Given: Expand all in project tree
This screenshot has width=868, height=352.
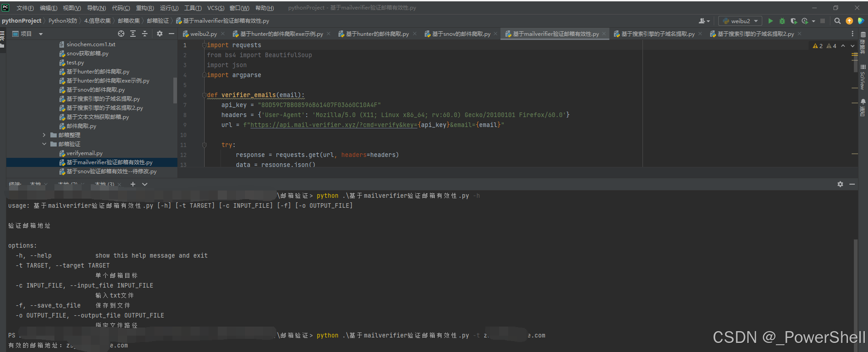Looking at the screenshot, I should click(133, 34).
